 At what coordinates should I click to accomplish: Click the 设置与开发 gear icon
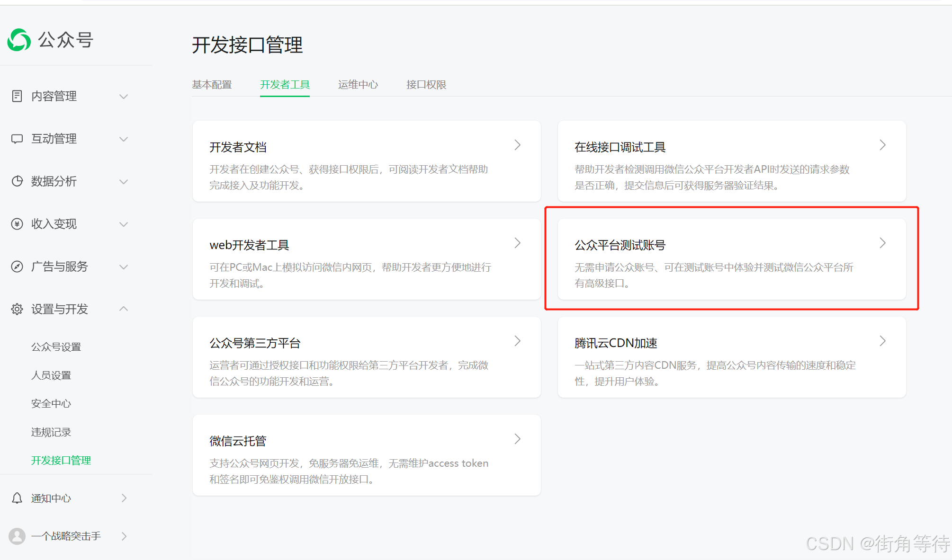pyautogui.click(x=17, y=309)
